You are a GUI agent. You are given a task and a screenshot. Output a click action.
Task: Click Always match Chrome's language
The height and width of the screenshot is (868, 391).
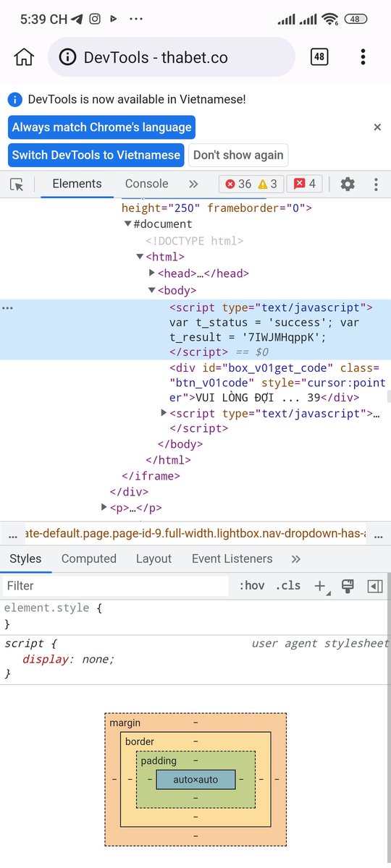pyautogui.click(x=102, y=127)
